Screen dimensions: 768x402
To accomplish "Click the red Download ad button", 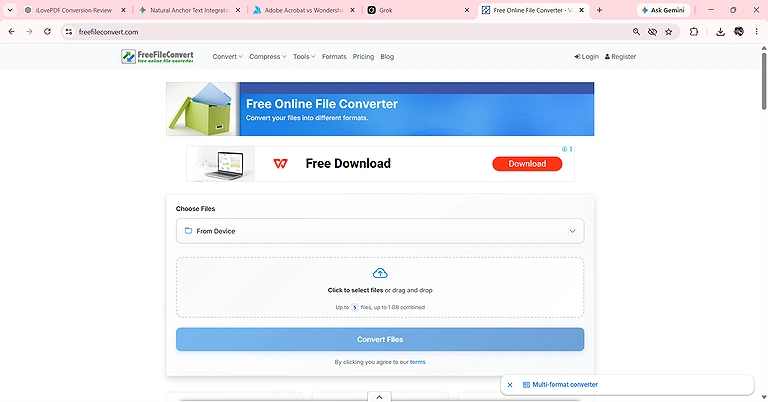I will click(527, 164).
